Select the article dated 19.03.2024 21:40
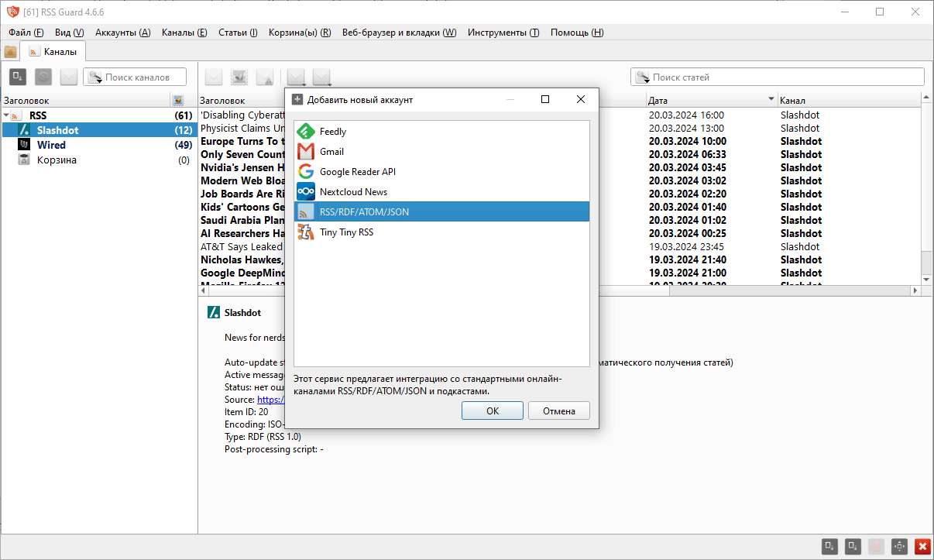This screenshot has width=934, height=560. [688, 259]
